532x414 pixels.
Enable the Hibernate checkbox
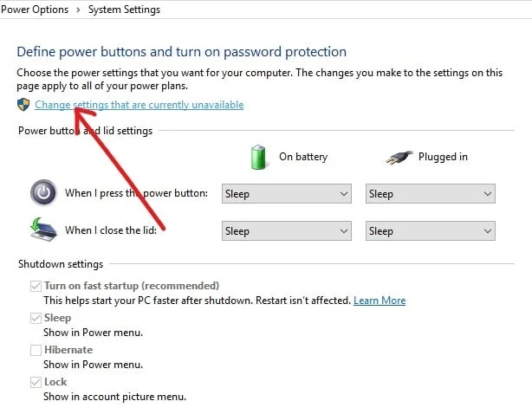36,350
